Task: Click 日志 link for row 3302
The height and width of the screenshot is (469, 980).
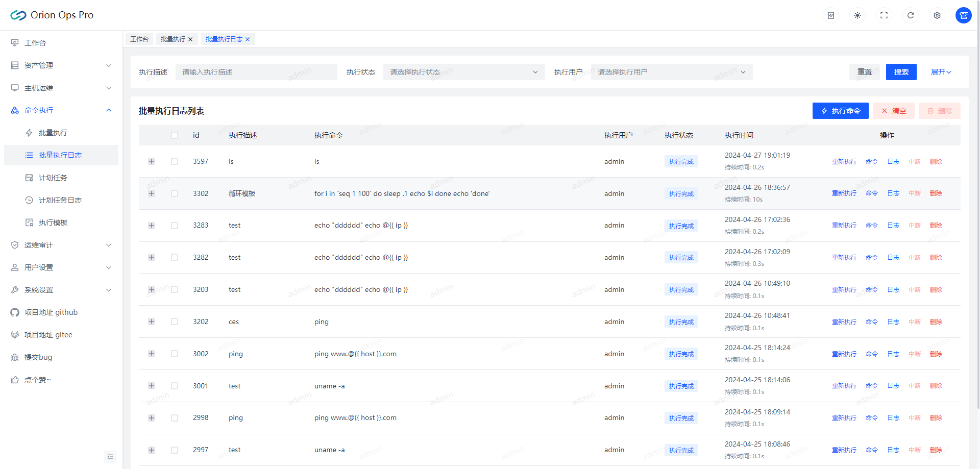Action: 893,193
